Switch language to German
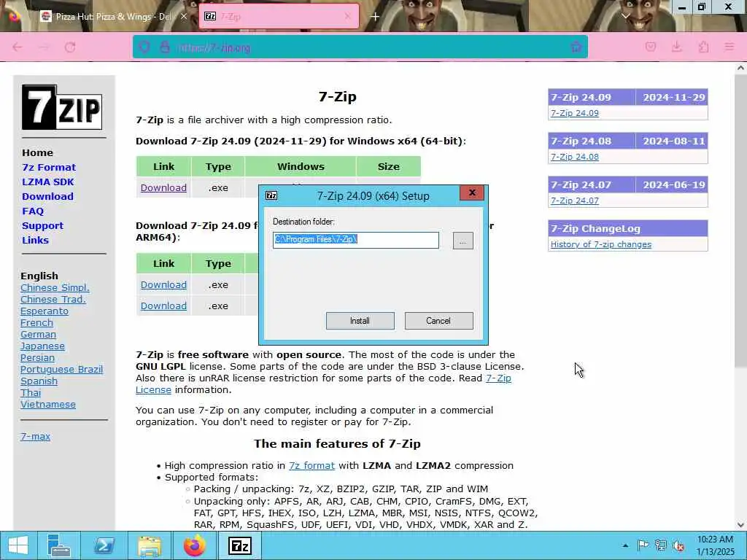Image resolution: width=747 pixels, height=560 pixels. (x=38, y=334)
